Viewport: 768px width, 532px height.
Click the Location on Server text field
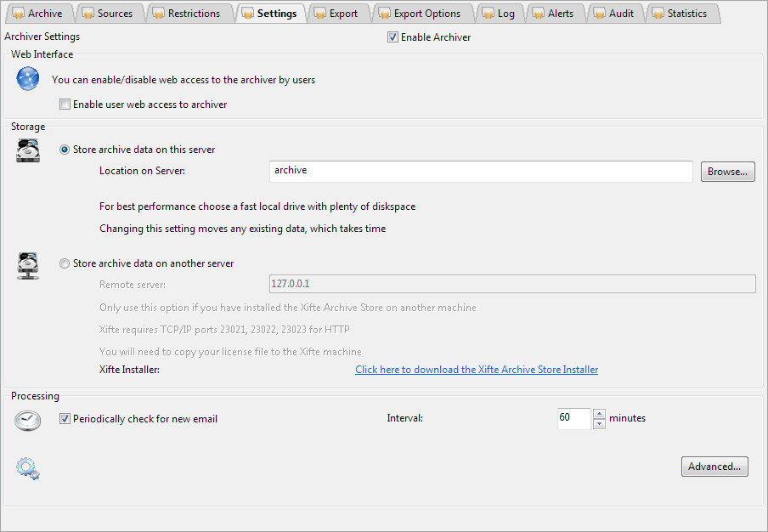pyautogui.click(x=481, y=171)
